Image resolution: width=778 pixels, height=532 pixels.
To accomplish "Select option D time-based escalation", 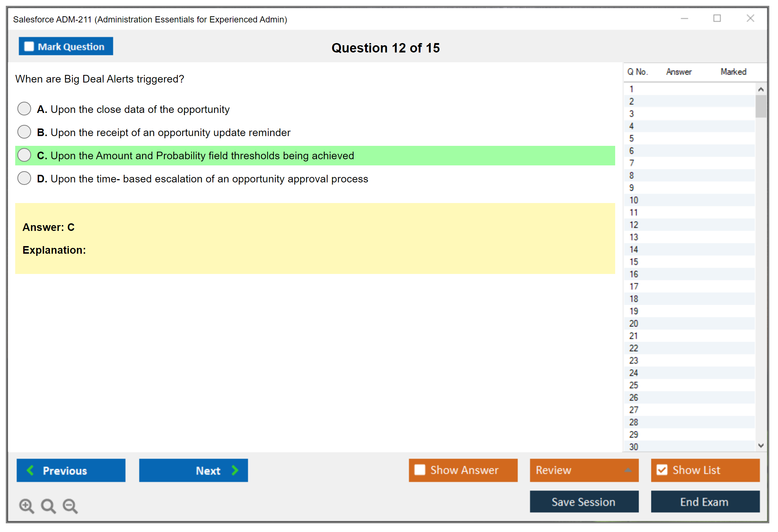I will click(x=24, y=178).
